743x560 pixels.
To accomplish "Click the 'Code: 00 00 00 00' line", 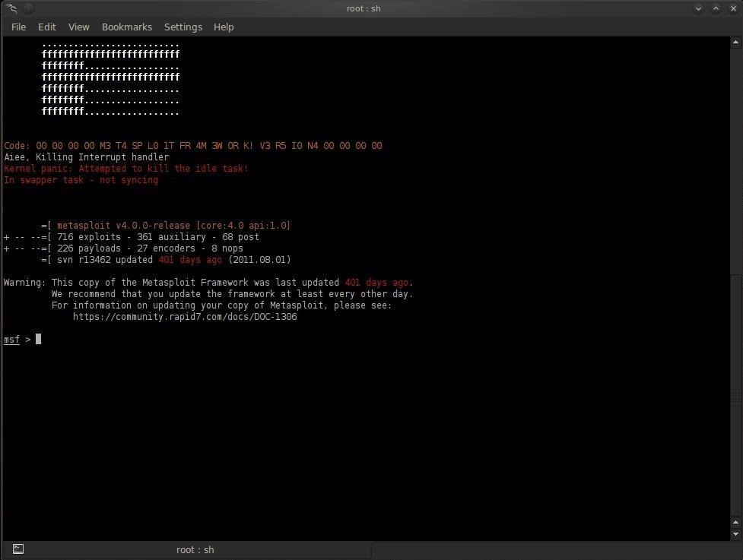I will click(193, 146).
